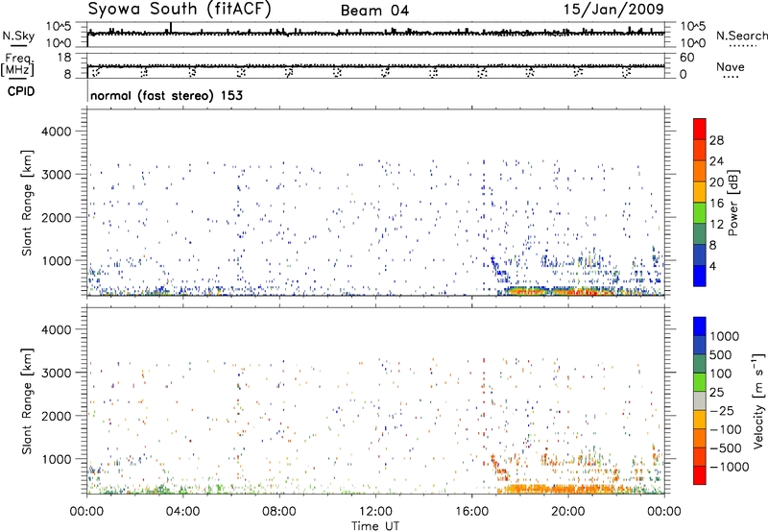Click the power colorbar value '4'
768x532 pixels.
click(x=712, y=266)
